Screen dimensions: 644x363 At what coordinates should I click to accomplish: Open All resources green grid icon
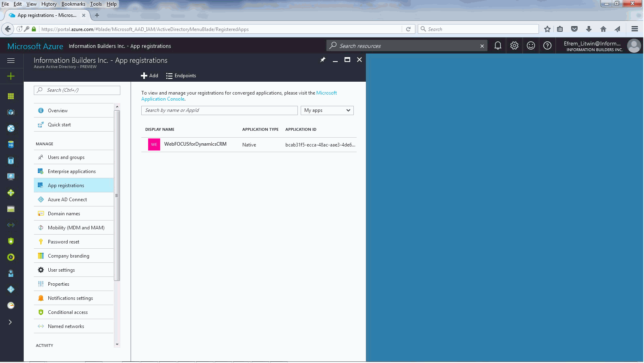tap(11, 96)
